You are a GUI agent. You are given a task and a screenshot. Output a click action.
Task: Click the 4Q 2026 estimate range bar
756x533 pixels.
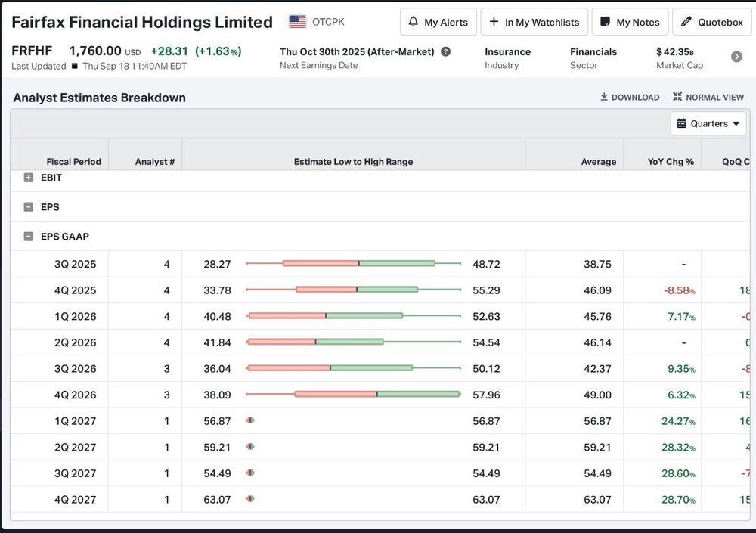click(353, 394)
